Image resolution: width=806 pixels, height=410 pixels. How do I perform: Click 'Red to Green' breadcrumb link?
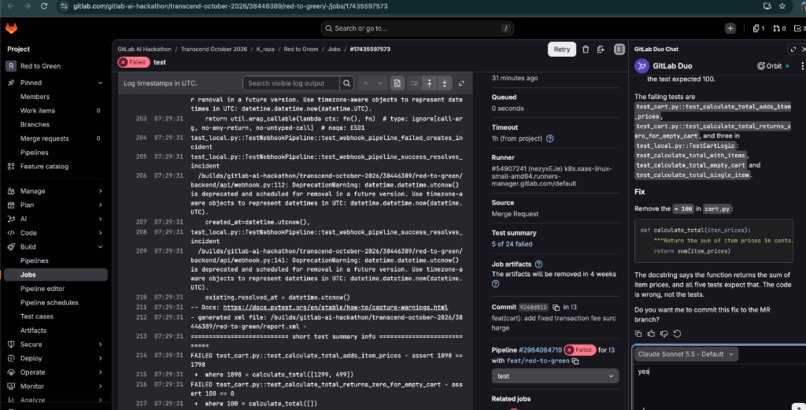point(301,49)
